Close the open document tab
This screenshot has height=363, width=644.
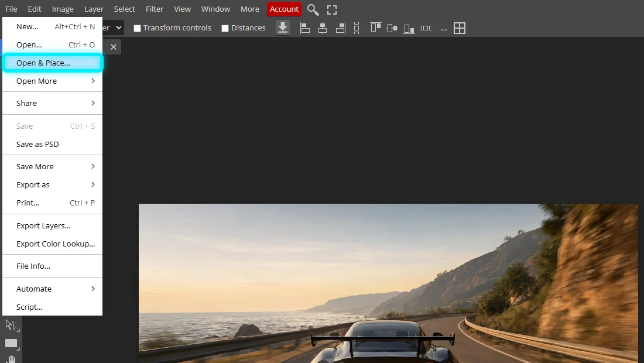tap(114, 47)
